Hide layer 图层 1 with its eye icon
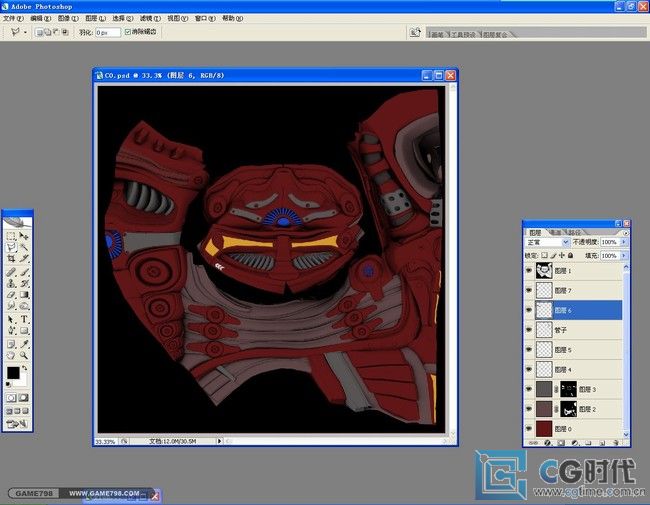Screen dimensions: 650x505 coord(529,271)
